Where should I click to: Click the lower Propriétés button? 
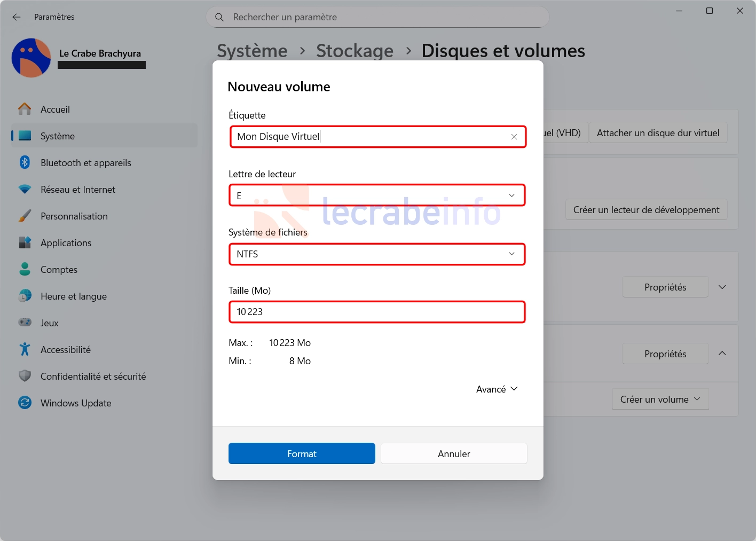coord(665,354)
